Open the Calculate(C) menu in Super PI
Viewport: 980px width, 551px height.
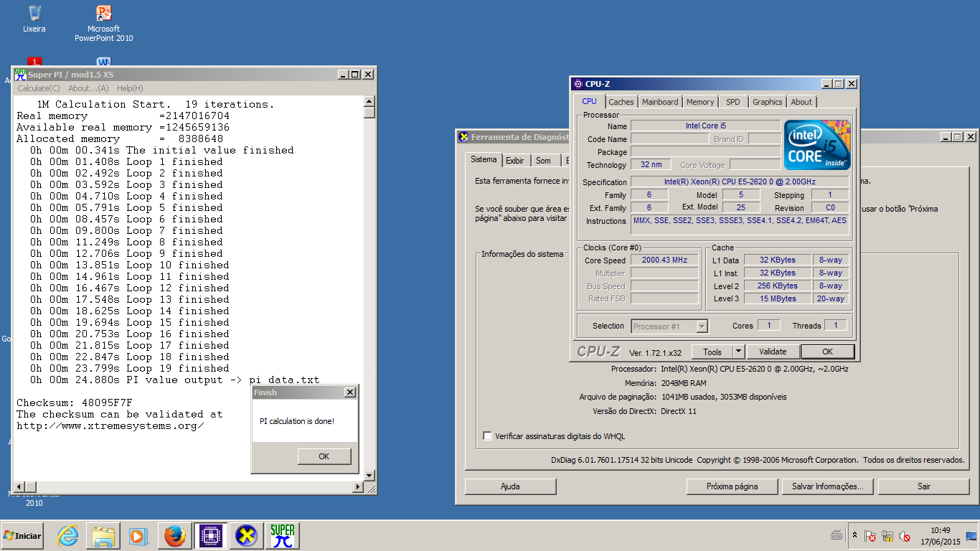coord(39,88)
